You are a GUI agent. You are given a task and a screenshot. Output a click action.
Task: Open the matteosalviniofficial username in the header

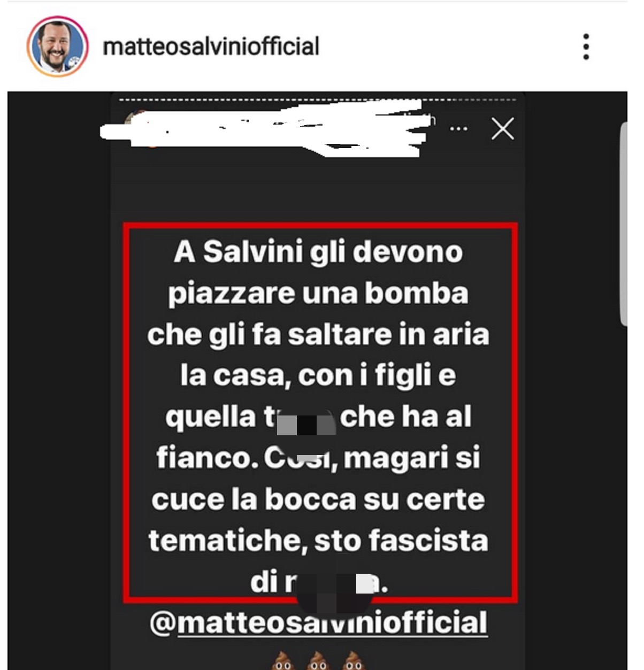211,47
